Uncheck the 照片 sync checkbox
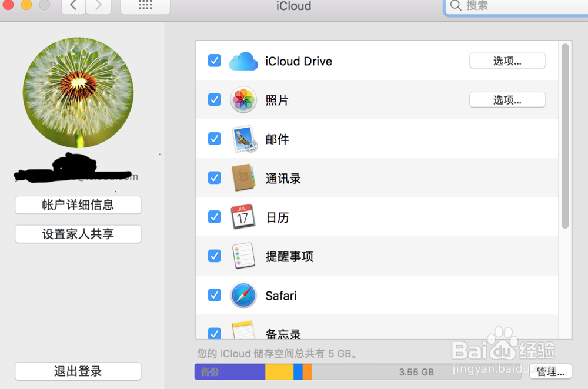The height and width of the screenshot is (389, 588). (214, 100)
